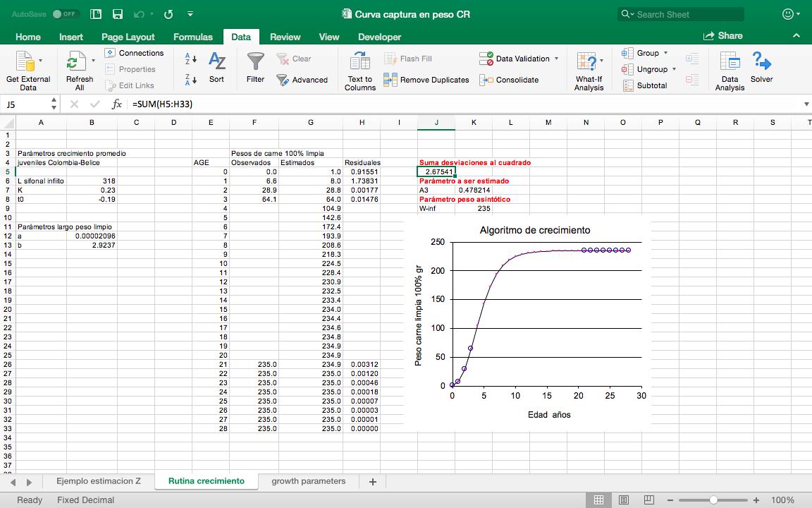The image size is (812, 508).
Task: Click the Search Sheet field
Action: 681,14
